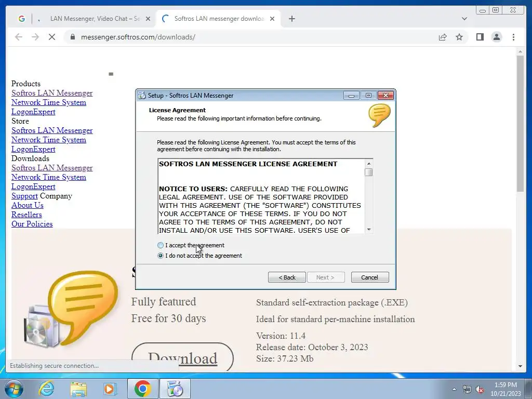The height and width of the screenshot is (399, 532).
Task: Open the Our Policies link
Action: point(32,223)
